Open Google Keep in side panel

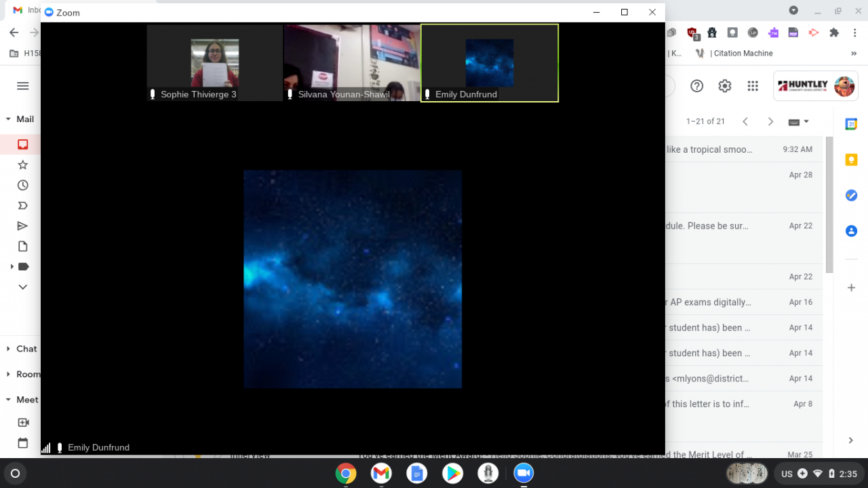(x=851, y=160)
